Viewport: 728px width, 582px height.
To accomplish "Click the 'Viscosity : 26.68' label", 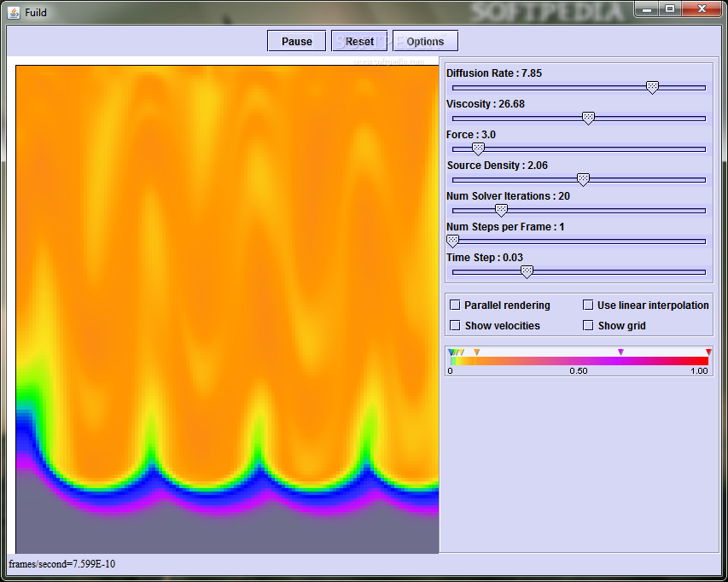I will (x=486, y=104).
